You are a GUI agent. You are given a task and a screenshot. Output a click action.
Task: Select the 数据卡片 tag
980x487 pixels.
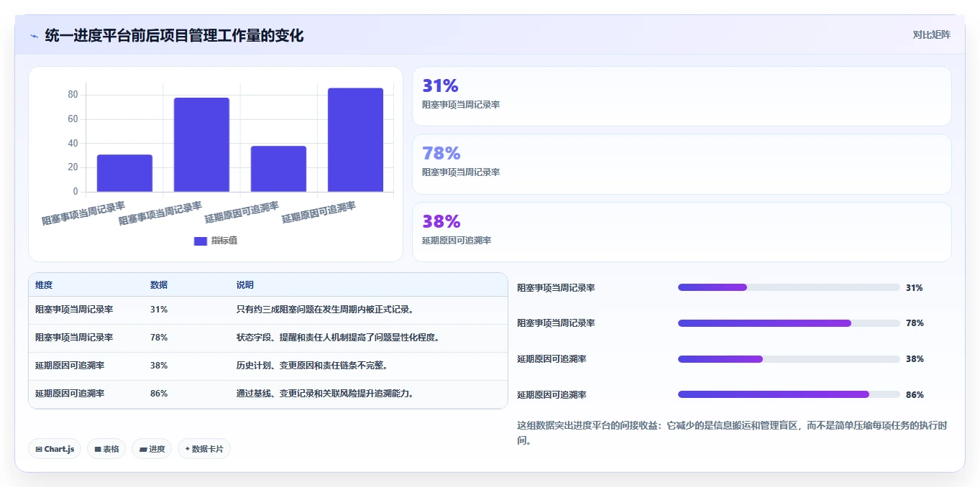(204, 449)
